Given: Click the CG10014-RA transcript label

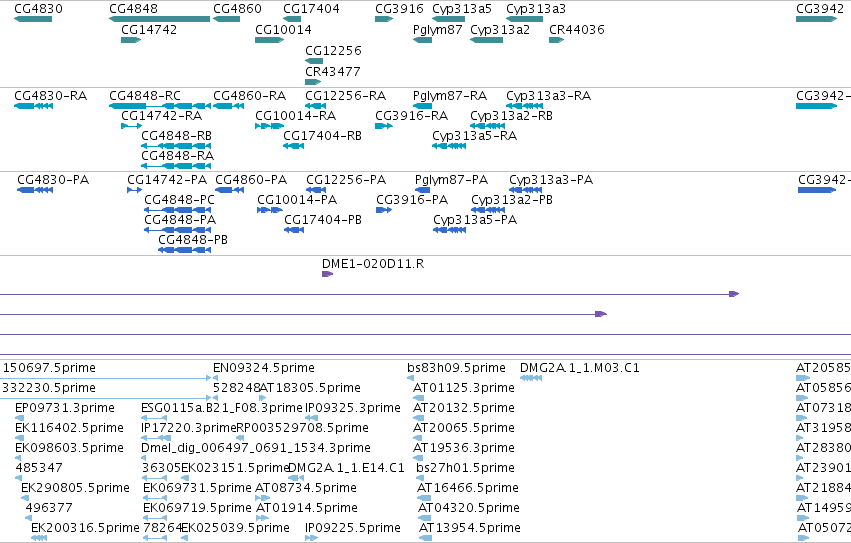Looking at the screenshot, I should tap(296, 116).
